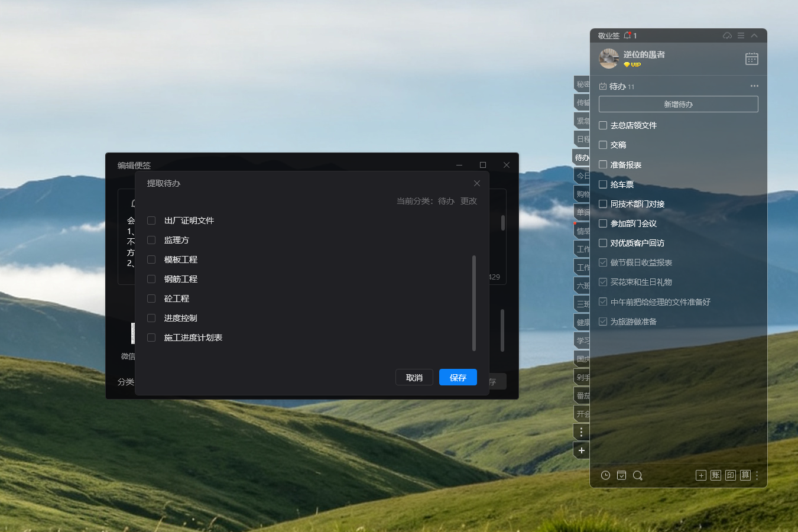Tick the 钢筋工程 checkbox
The image size is (798, 532).
151,279
